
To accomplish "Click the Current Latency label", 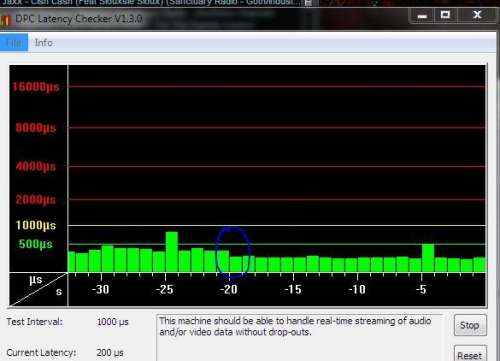I will click(41, 352).
